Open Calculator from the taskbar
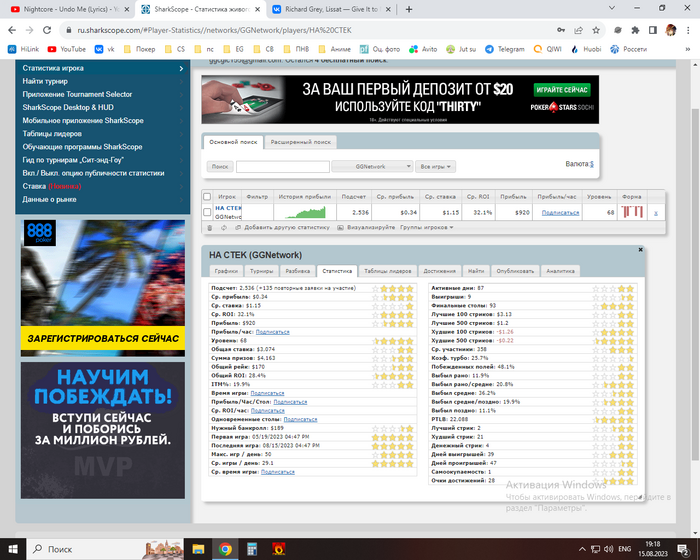The height and width of the screenshot is (560, 700). click(252, 549)
